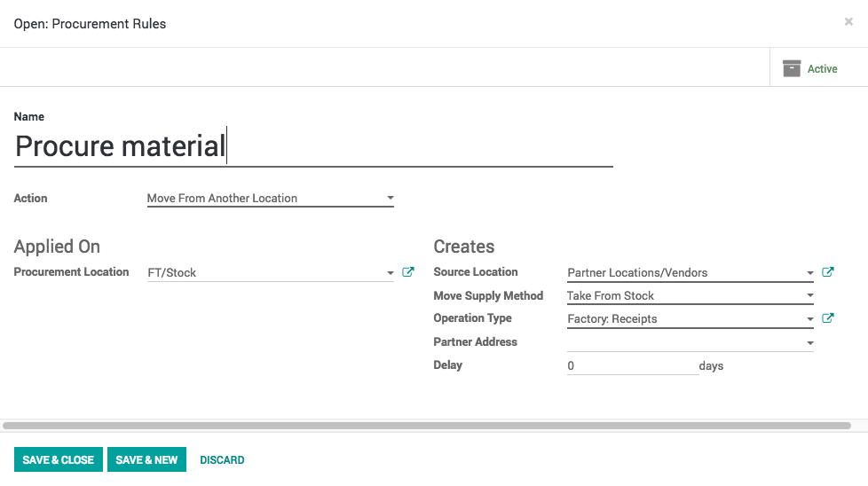Open the Move Supply Method dropdown
Viewport: 868px width, 486px height.
pyautogui.click(x=690, y=295)
